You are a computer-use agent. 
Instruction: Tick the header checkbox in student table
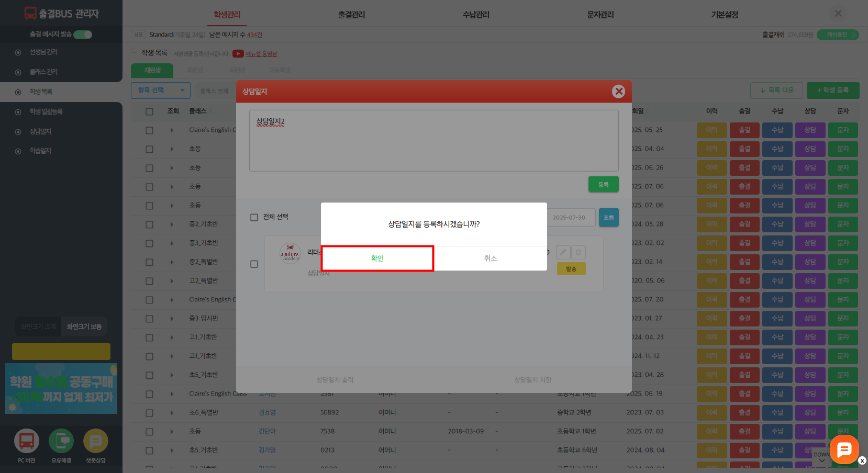pyautogui.click(x=150, y=111)
